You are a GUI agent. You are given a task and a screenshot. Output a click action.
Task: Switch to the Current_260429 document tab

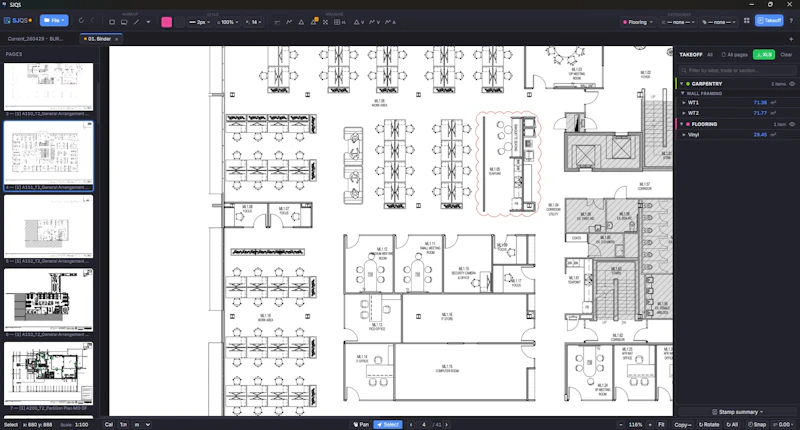point(35,39)
